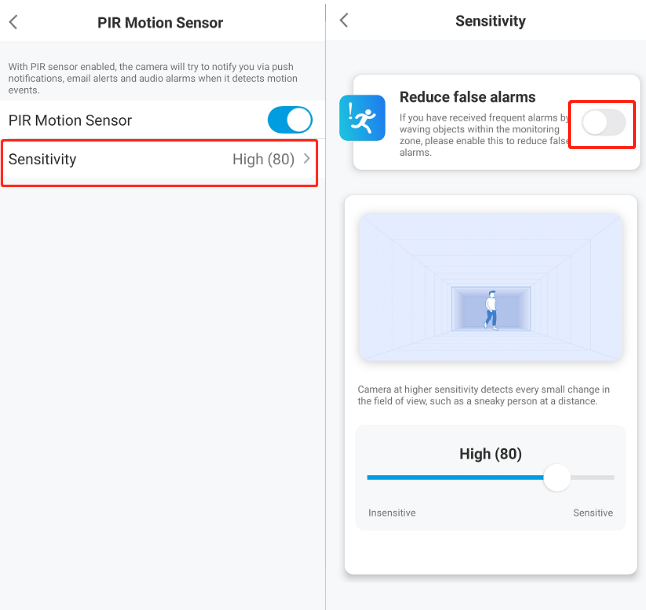This screenshot has width=646, height=610.
Task: Click the running person false alarm icon
Action: click(x=362, y=118)
